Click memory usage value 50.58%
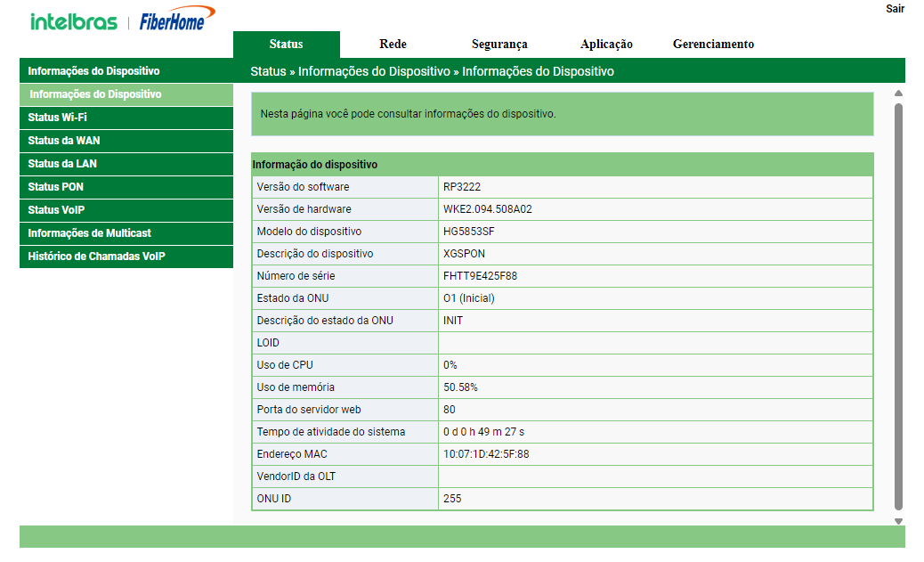The image size is (924, 562). click(460, 387)
